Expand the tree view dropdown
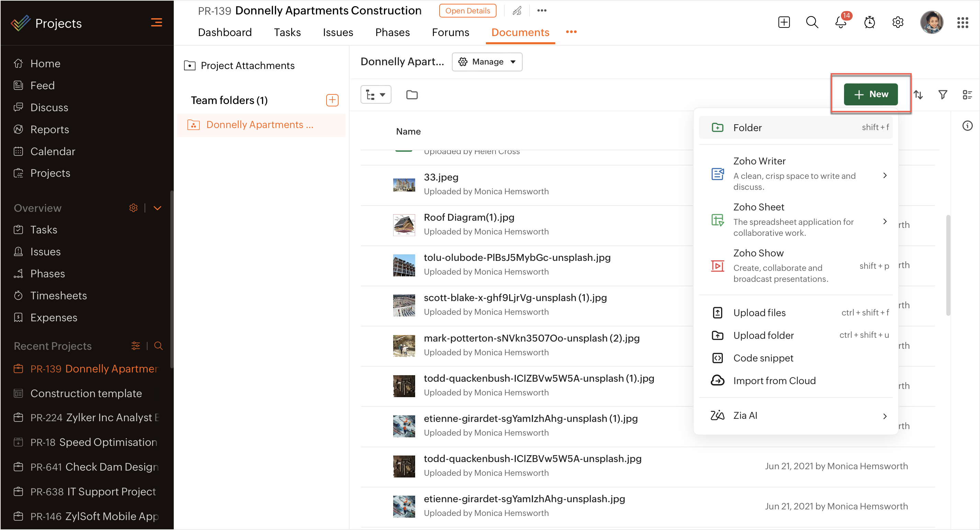Screen dimensions: 980x530 [376, 95]
